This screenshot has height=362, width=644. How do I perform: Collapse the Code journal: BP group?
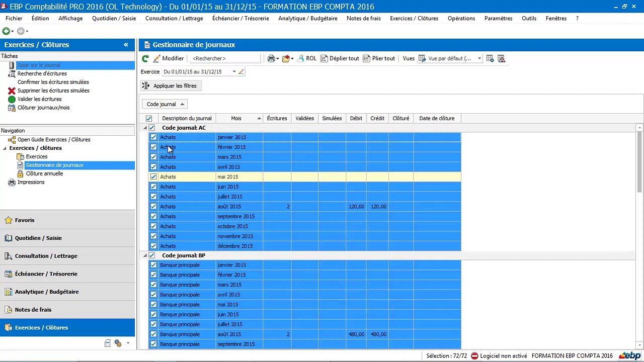tap(145, 255)
